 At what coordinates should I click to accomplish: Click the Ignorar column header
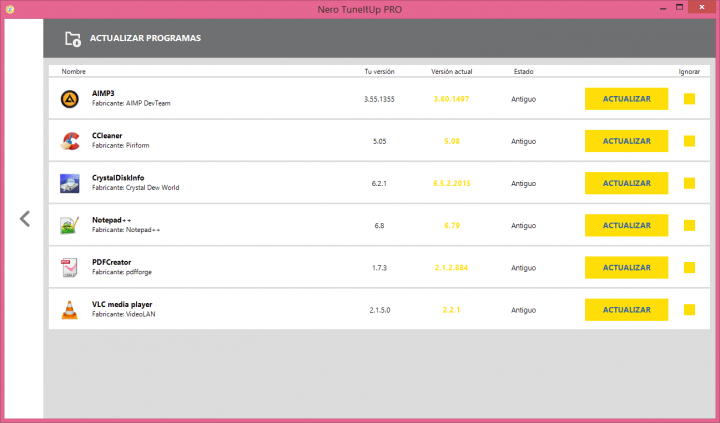[x=689, y=72]
